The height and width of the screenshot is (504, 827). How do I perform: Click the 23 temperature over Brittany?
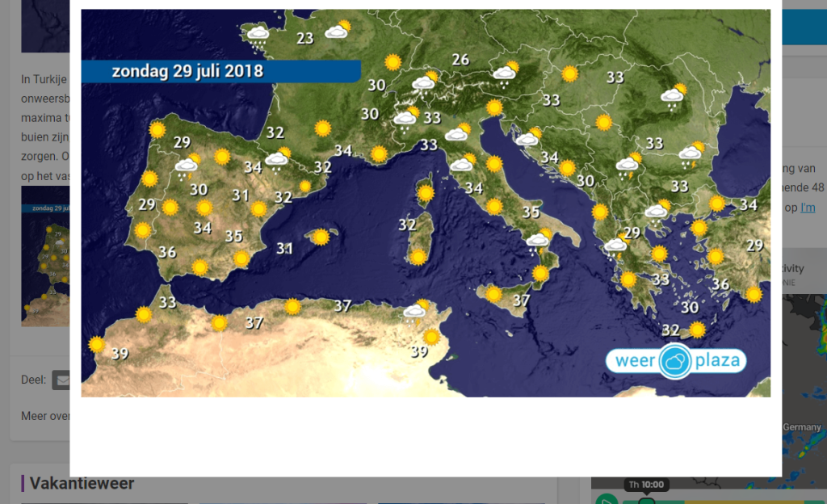pyautogui.click(x=304, y=39)
